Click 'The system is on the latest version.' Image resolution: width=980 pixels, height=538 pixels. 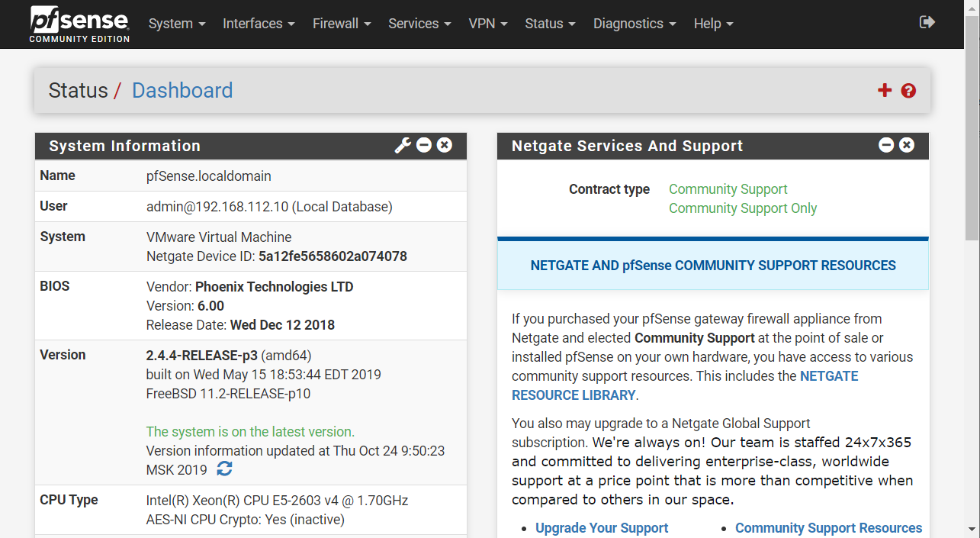pyautogui.click(x=250, y=432)
